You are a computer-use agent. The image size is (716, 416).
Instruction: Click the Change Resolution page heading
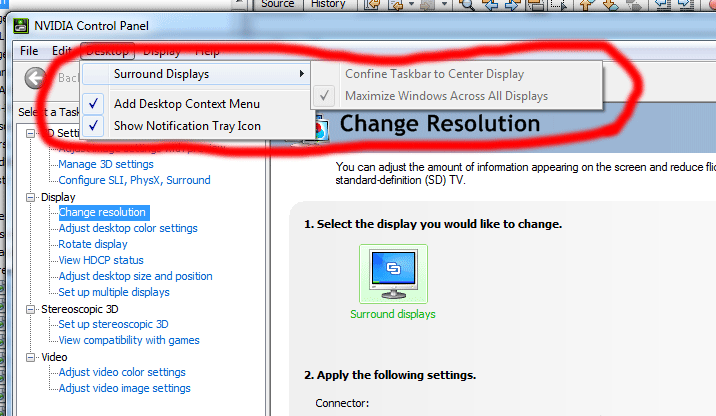pos(440,124)
